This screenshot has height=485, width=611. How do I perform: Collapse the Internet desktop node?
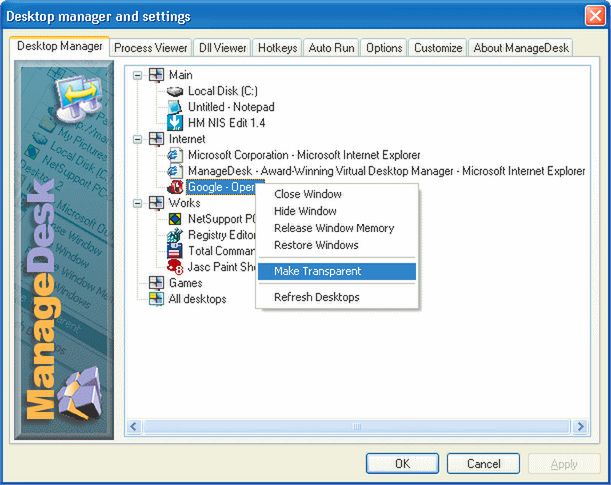(x=138, y=139)
